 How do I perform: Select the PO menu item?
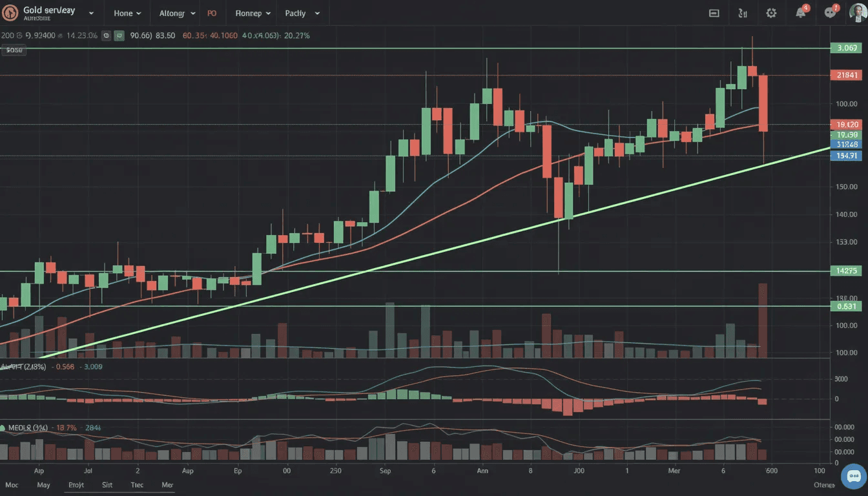point(212,12)
